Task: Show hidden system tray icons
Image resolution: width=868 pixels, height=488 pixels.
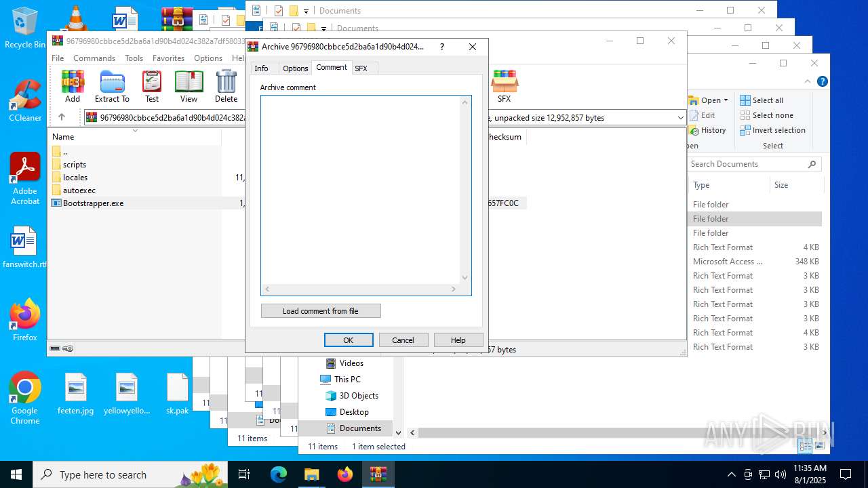Action: 731,474
